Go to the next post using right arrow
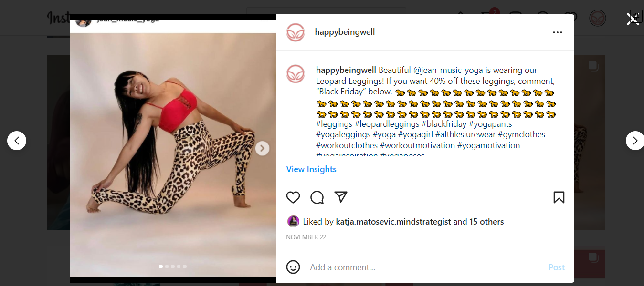This screenshot has height=286, width=644. pyautogui.click(x=635, y=141)
